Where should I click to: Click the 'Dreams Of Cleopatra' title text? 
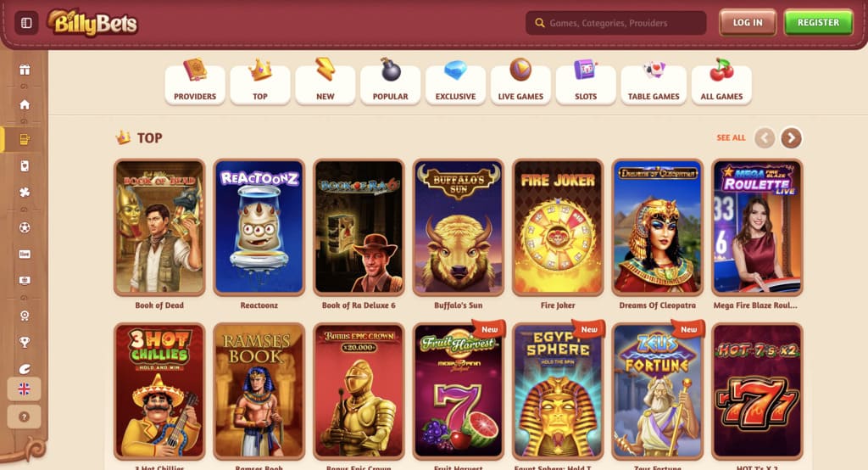(658, 305)
